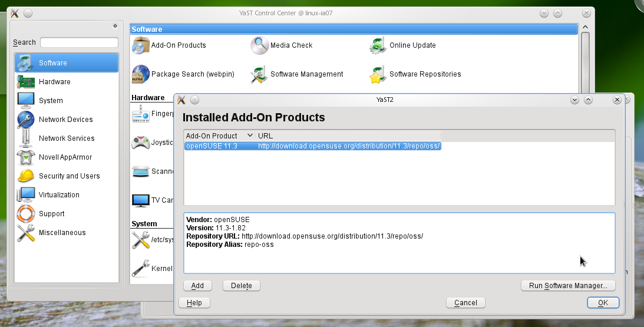Open Software Repositories star icon
This screenshot has height=327, width=644.
tap(378, 74)
